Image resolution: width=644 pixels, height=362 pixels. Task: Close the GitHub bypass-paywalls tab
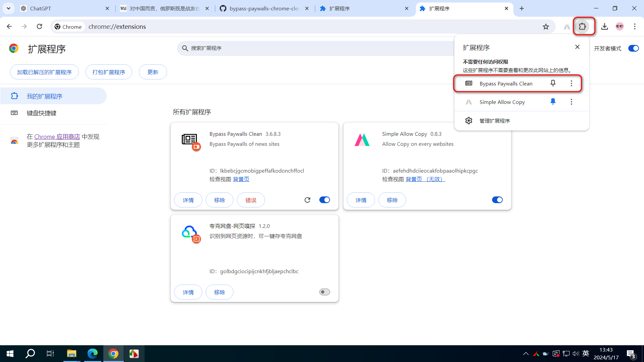[x=307, y=8]
